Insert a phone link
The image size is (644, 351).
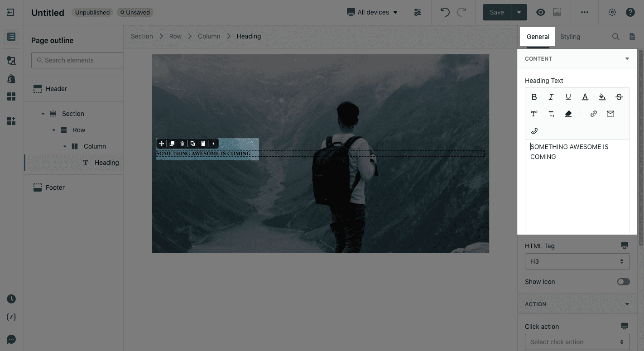tap(534, 131)
